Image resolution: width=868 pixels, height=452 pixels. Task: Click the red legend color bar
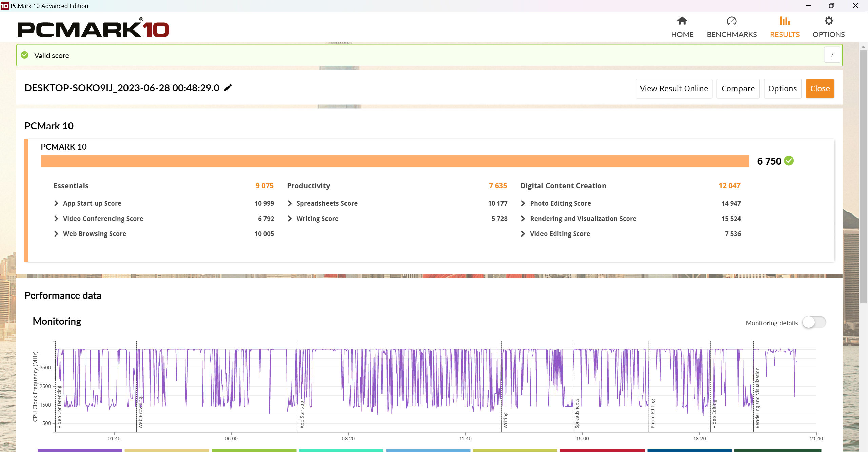tap(602, 450)
